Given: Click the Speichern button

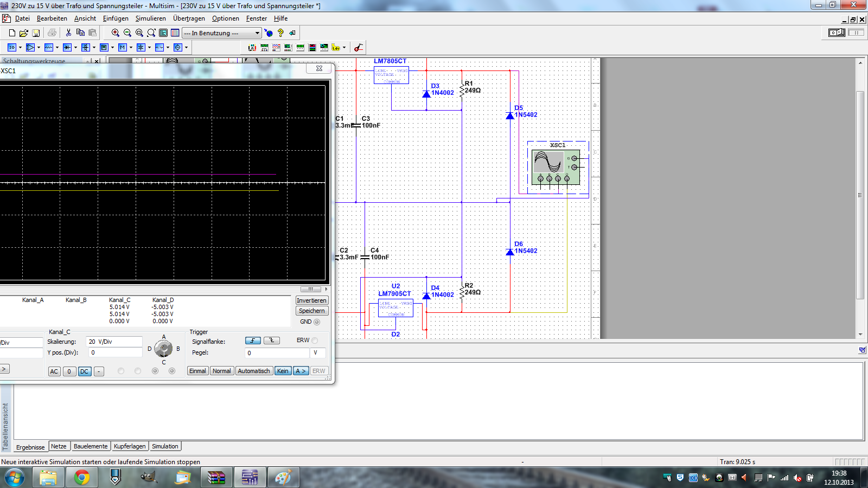Looking at the screenshot, I should point(311,311).
